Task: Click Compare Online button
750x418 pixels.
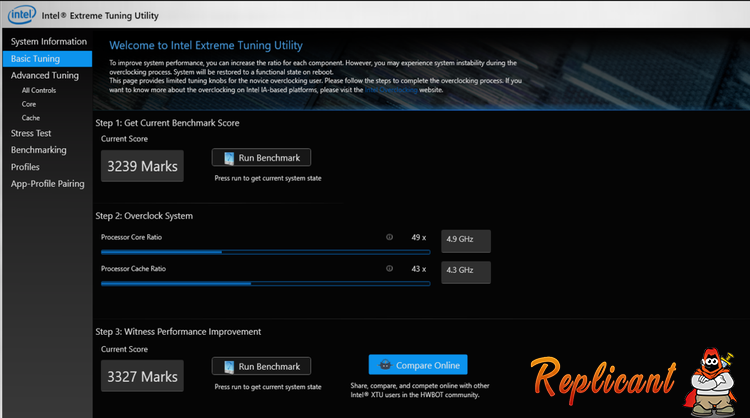Action: [418, 365]
